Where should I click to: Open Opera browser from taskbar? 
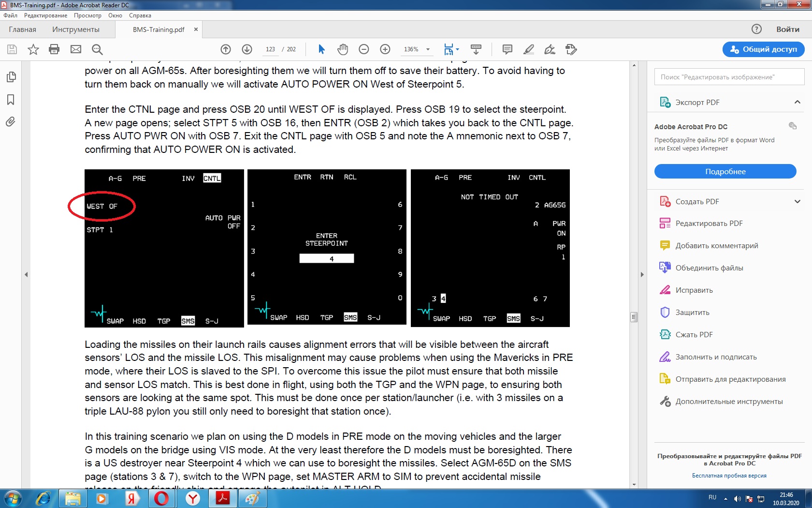click(x=161, y=498)
